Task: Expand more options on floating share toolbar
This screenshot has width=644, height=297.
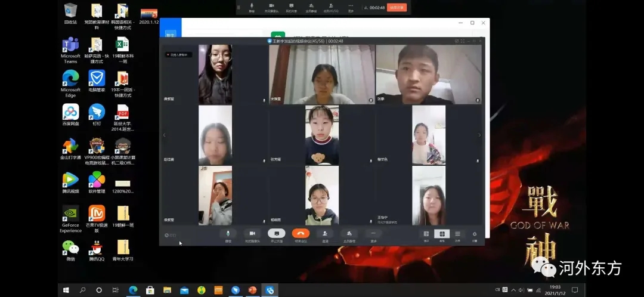Action: pyautogui.click(x=351, y=7)
